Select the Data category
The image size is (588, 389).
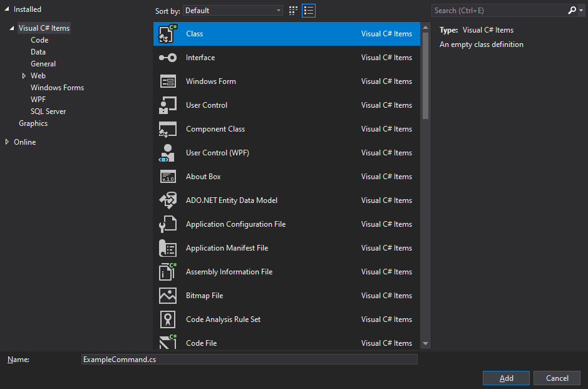click(38, 52)
